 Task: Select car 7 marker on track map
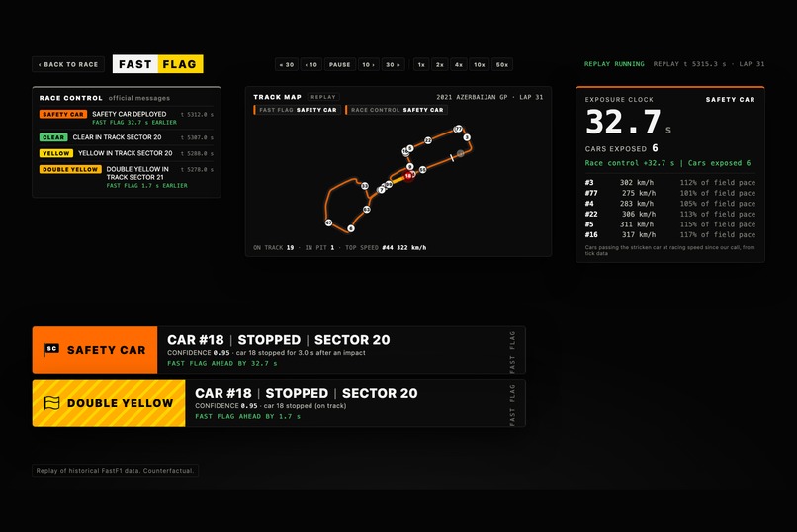click(x=382, y=190)
